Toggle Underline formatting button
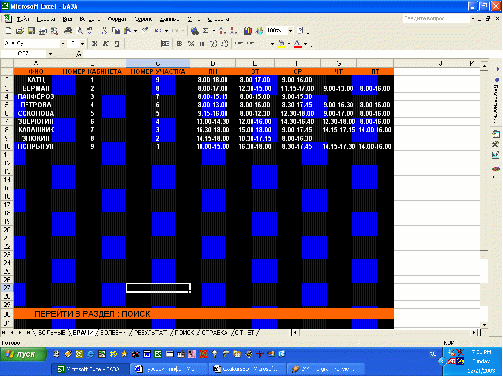Viewport: 503px width, 377px height. tap(117, 44)
